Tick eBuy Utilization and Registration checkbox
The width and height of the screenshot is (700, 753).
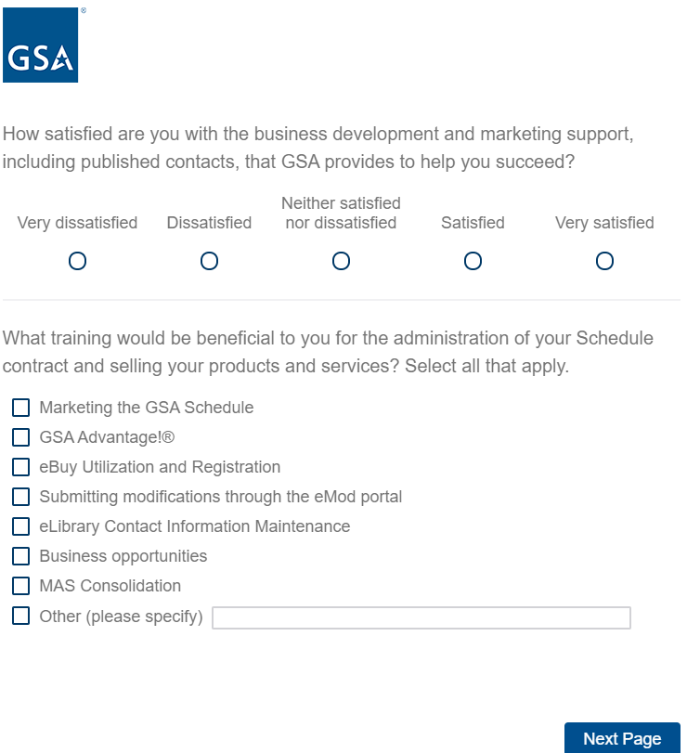20,467
